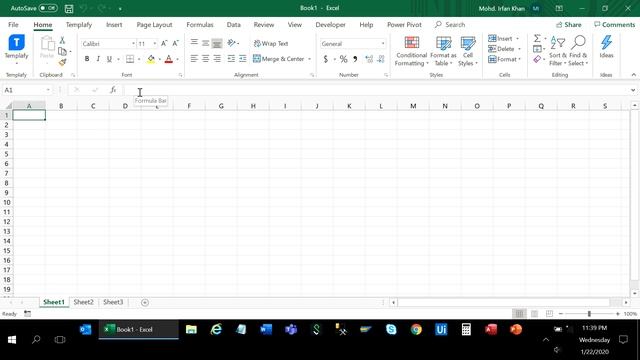640x360 pixels.
Task: Open Format cells menu
Action: (x=504, y=59)
